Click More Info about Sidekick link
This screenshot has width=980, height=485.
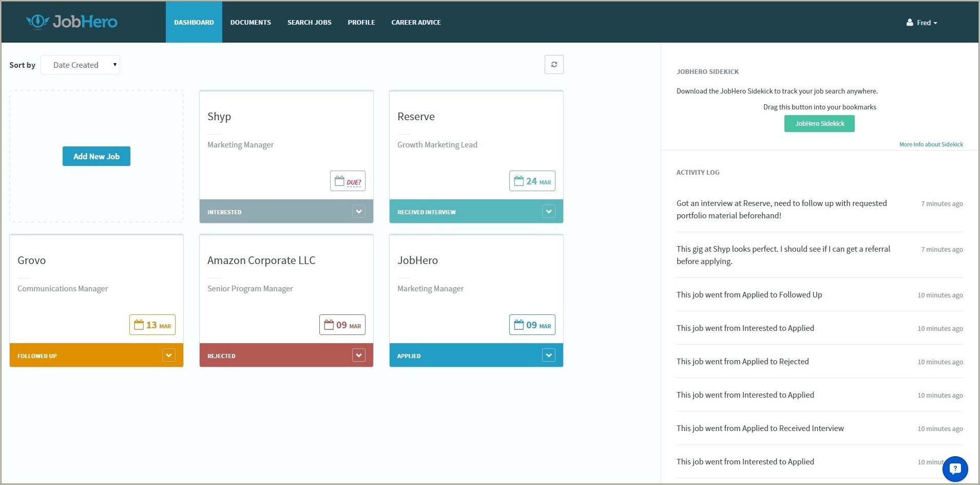(x=931, y=144)
